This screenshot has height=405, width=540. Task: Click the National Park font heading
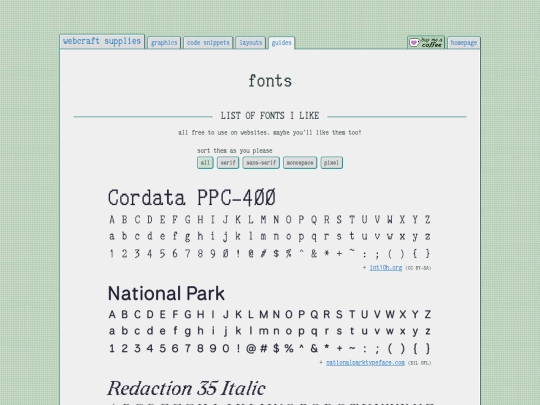click(x=166, y=293)
